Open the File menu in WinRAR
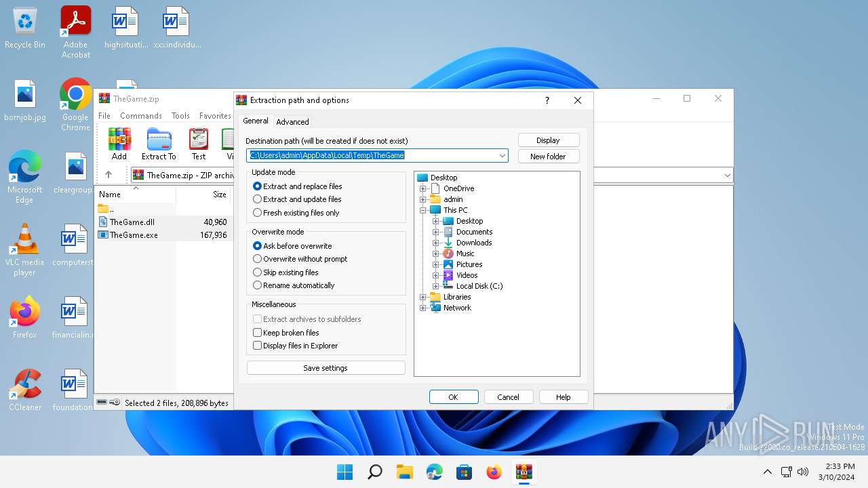868x488 pixels. click(104, 116)
